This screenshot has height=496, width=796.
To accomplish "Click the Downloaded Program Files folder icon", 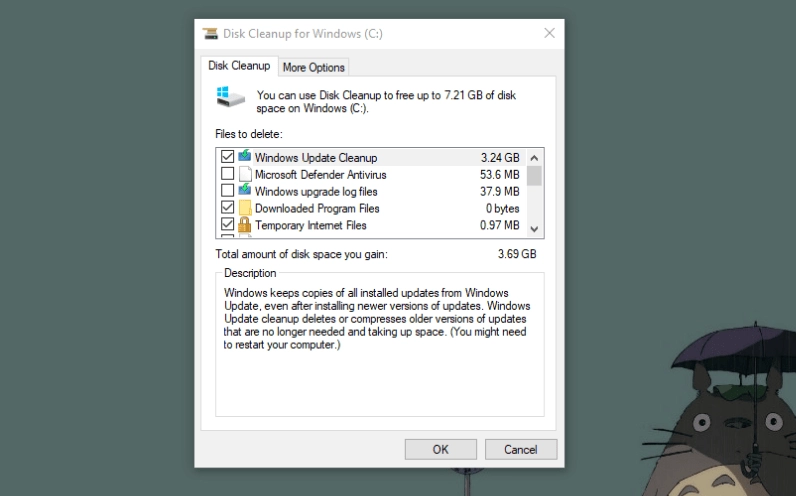I will [244, 208].
